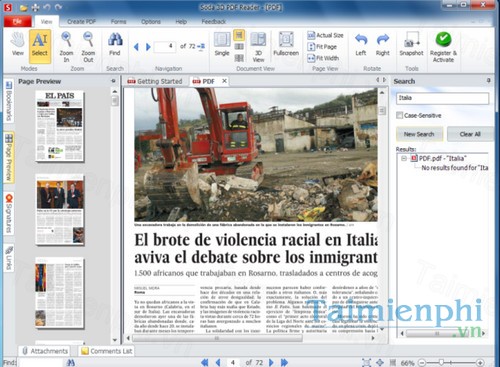Viewport: 500px width, 367px height.
Task: Go to previous page in ribbon Navigation
Action: pyautogui.click(x=136, y=47)
